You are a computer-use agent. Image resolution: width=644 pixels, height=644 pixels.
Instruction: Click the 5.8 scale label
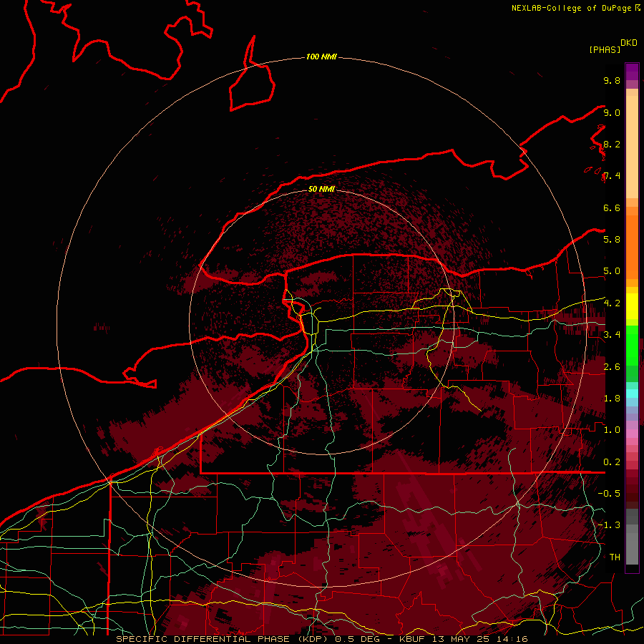point(612,239)
